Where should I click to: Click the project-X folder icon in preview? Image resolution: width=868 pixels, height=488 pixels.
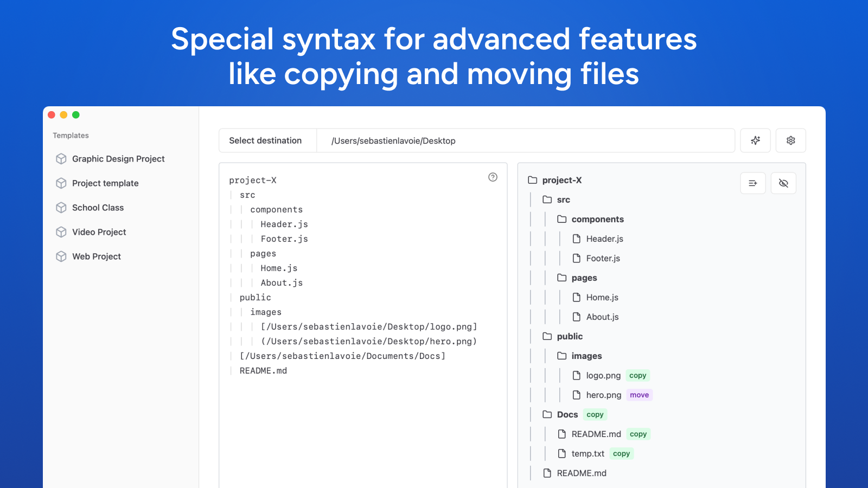pos(533,180)
